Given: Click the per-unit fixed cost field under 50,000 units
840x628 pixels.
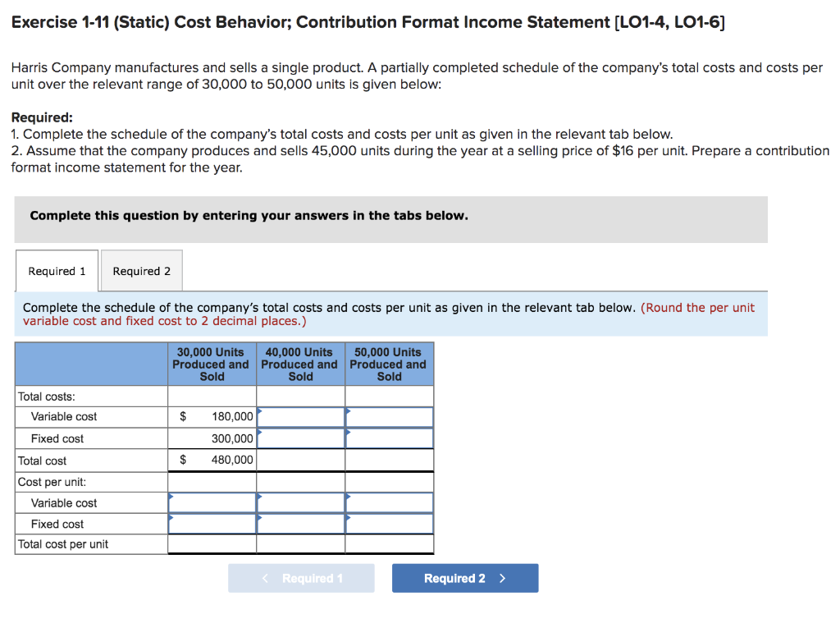Looking at the screenshot, I should coord(389,524).
